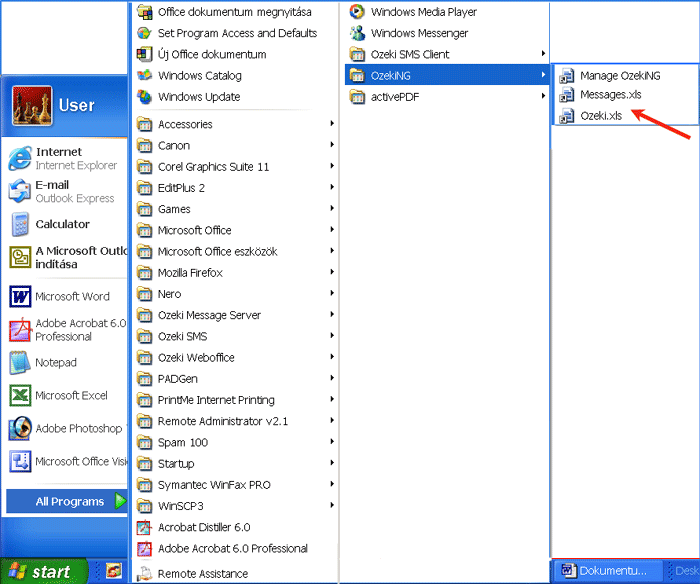Open the Spam 100 folder
This screenshot has width=700, height=584.
click(x=236, y=442)
